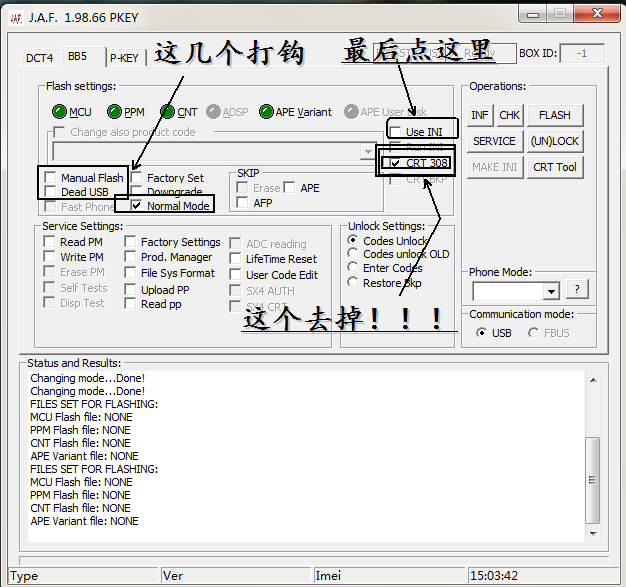Open the P-KEY tab

click(x=124, y=58)
